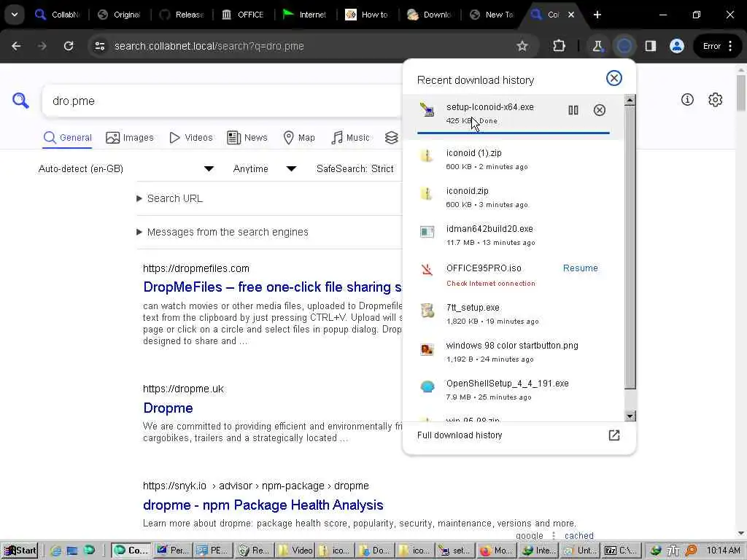The height and width of the screenshot is (560, 747).
Task: Select the General search category
Action: [x=67, y=138]
